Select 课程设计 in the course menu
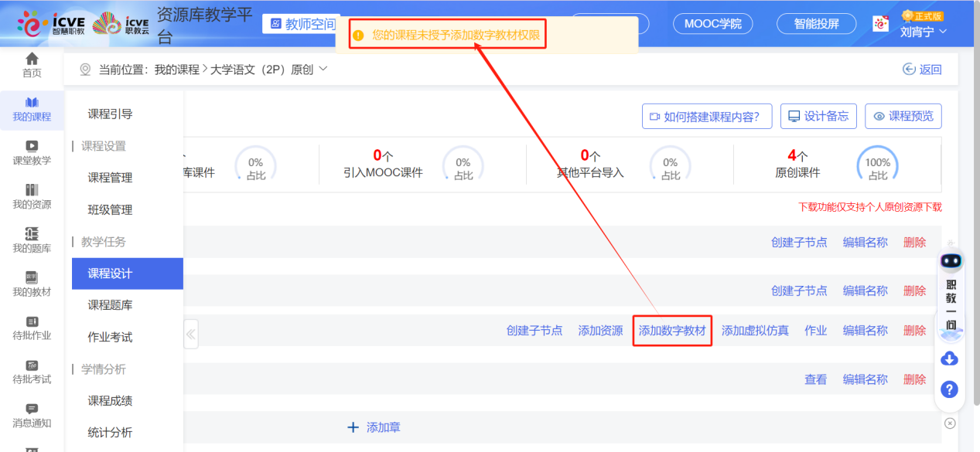 (x=110, y=274)
